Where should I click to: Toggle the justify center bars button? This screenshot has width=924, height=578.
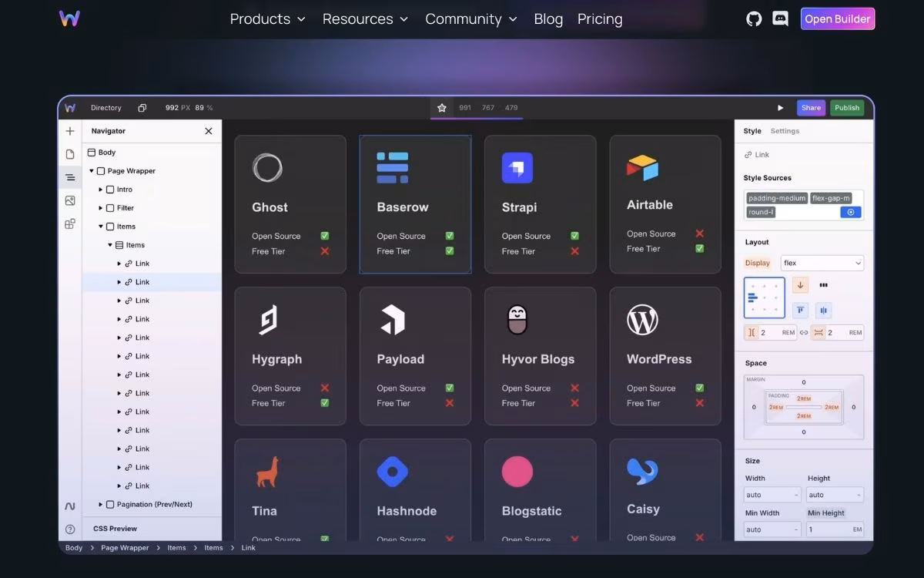(823, 310)
